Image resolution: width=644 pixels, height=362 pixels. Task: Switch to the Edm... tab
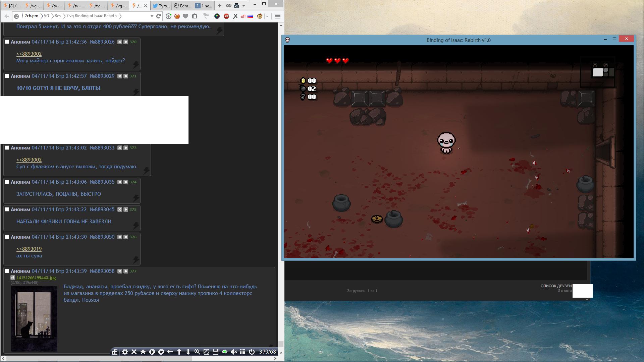point(182,6)
